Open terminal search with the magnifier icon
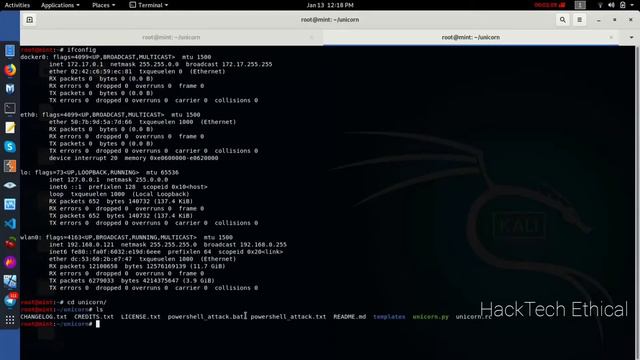 click(562, 20)
